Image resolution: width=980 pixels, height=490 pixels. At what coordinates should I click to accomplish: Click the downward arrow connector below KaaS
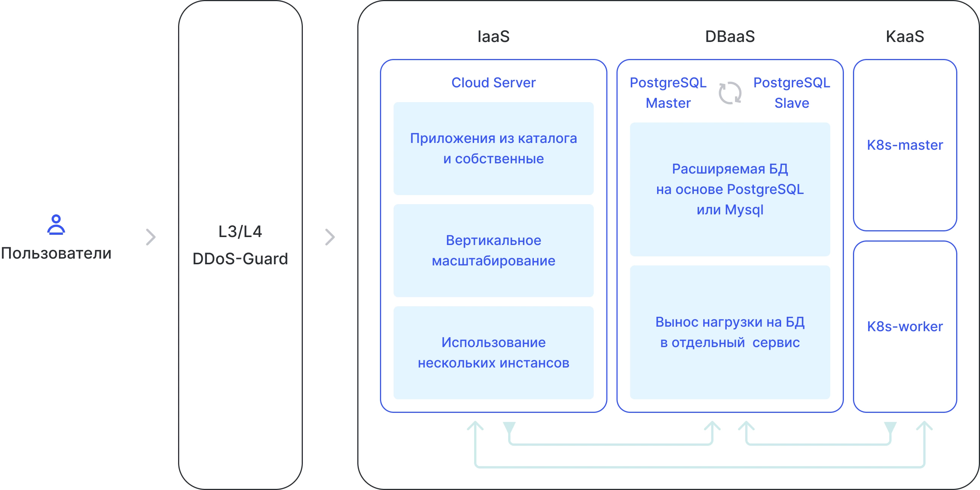(890, 427)
